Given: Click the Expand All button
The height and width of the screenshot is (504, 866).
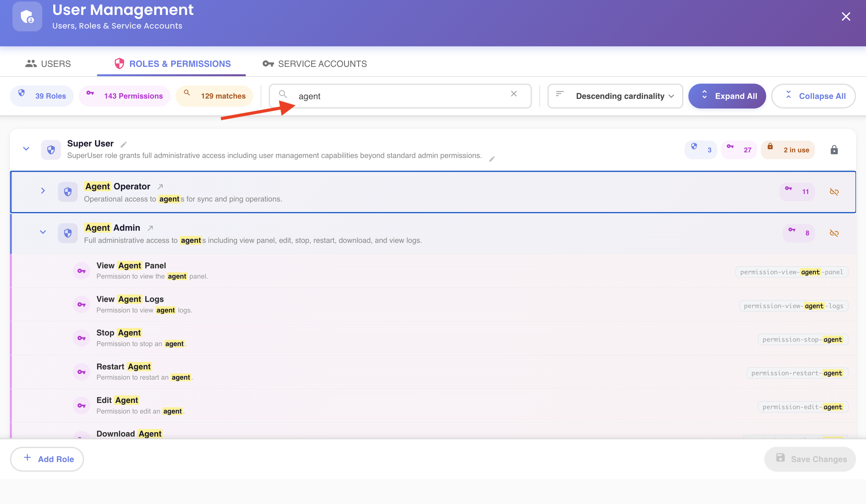Looking at the screenshot, I should click(x=727, y=96).
